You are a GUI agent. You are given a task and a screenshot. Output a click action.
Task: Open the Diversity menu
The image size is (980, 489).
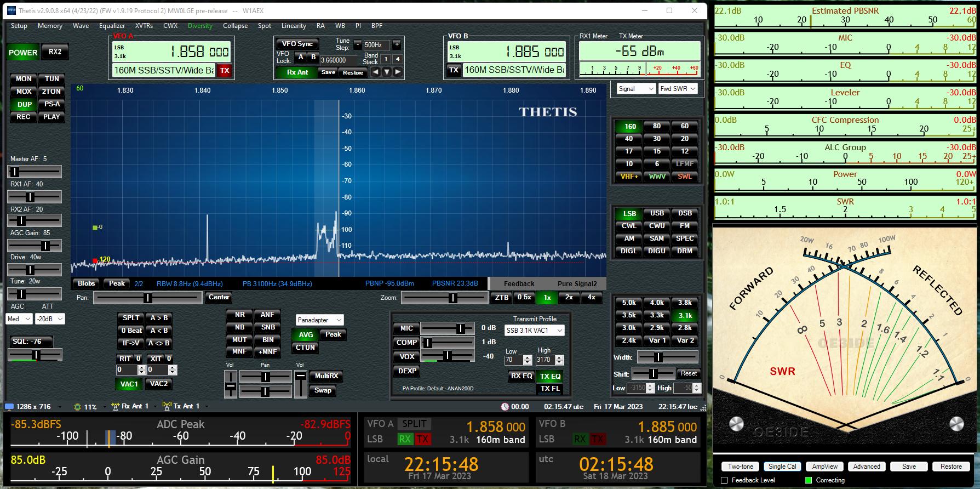(x=200, y=26)
